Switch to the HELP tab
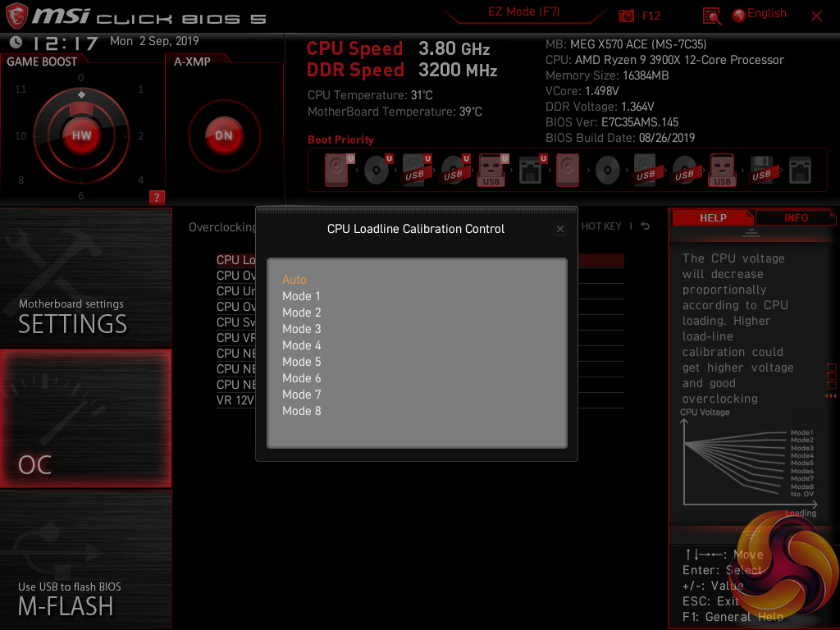840x630 pixels. click(x=713, y=218)
